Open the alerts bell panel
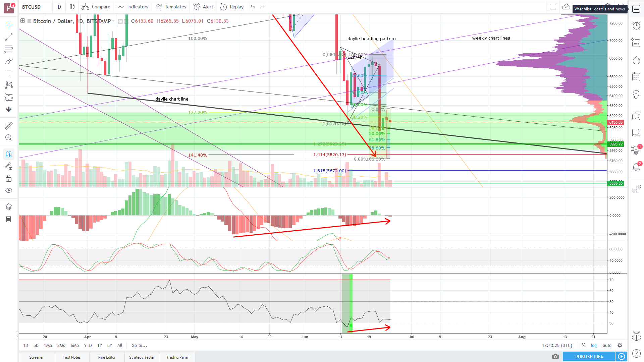The height and width of the screenshot is (362, 644). click(x=636, y=167)
